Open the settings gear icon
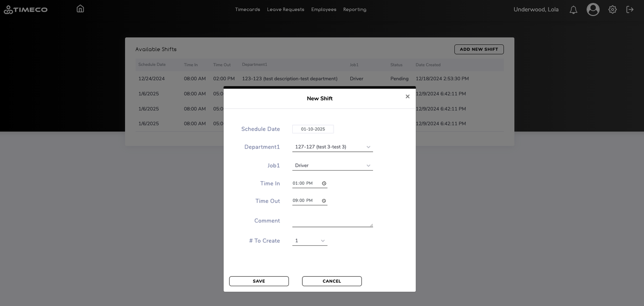This screenshot has width=644, height=306. tap(612, 9)
